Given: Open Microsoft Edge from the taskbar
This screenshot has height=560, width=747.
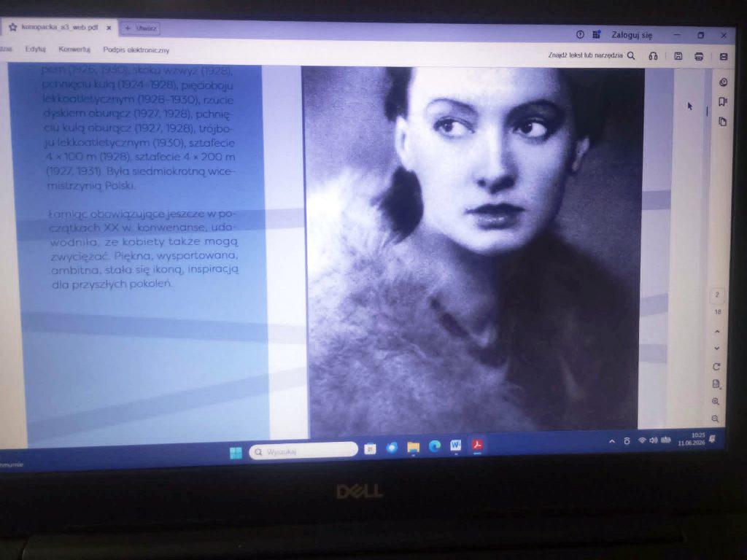Looking at the screenshot, I should click(x=435, y=446).
